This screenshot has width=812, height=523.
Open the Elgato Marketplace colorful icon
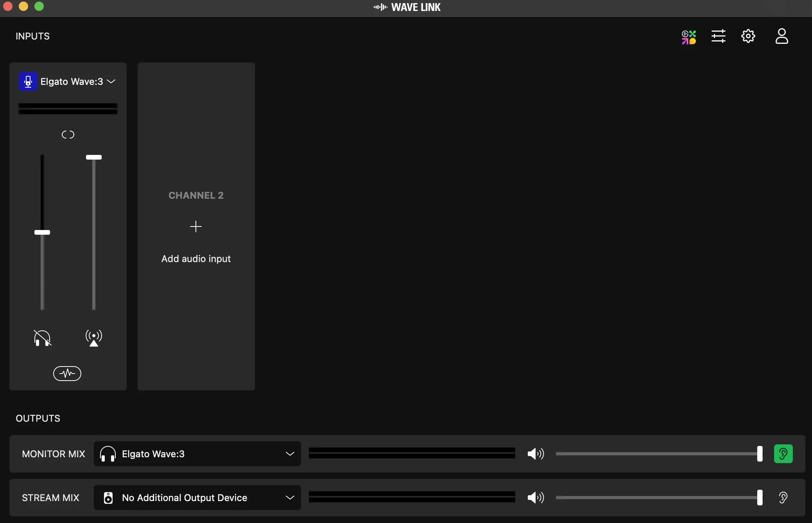[688, 37]
